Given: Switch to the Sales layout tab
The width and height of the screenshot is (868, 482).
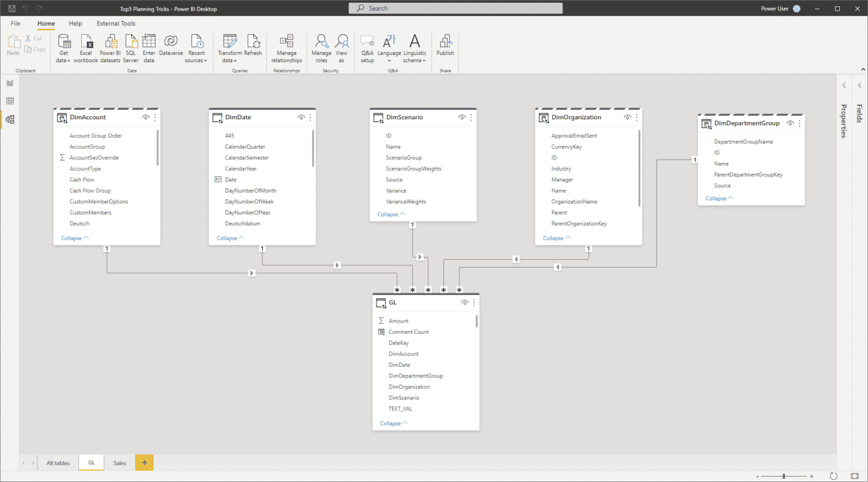Looking at the screenshot, I should [119, 462].
